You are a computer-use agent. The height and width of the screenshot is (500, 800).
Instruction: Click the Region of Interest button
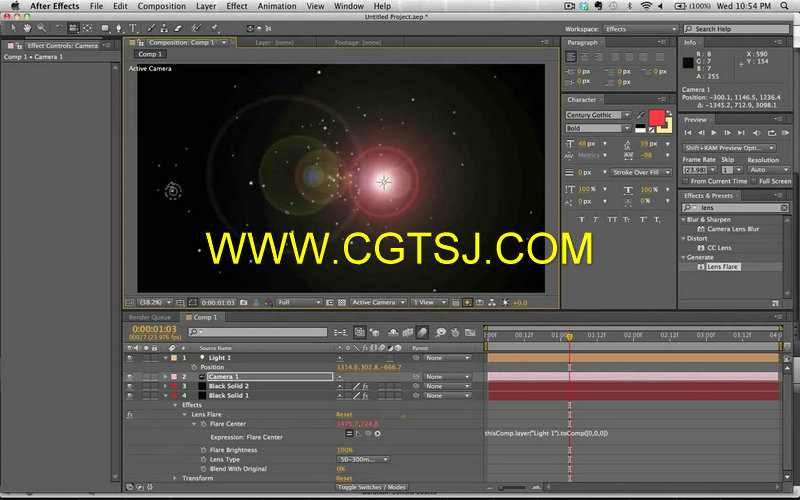pyautogui.click(x=330, y=303)
